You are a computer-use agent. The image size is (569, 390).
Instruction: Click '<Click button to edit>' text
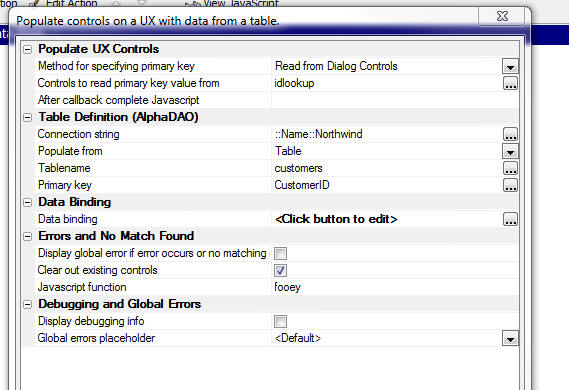pyautogui.click(x=336, y=219)
